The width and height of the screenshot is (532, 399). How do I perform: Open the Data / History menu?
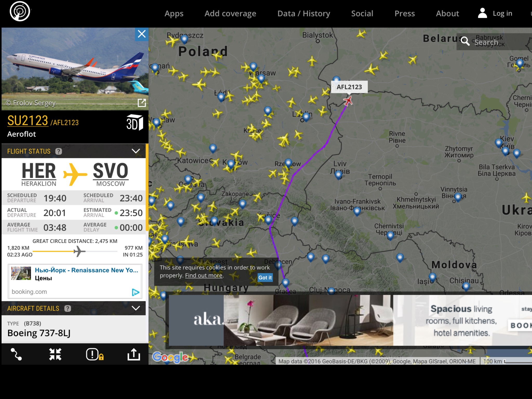coord(304,14)
